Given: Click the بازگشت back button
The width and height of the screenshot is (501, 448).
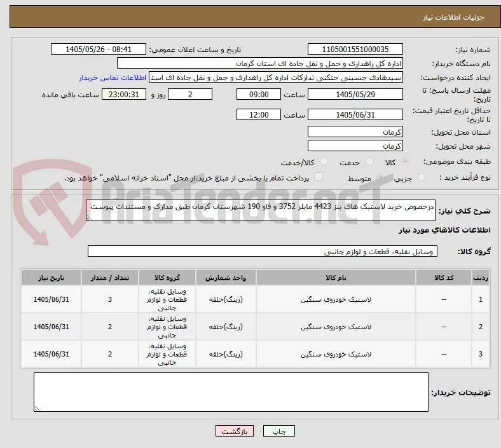Looking at the screenshot, I should click(235, 431).
